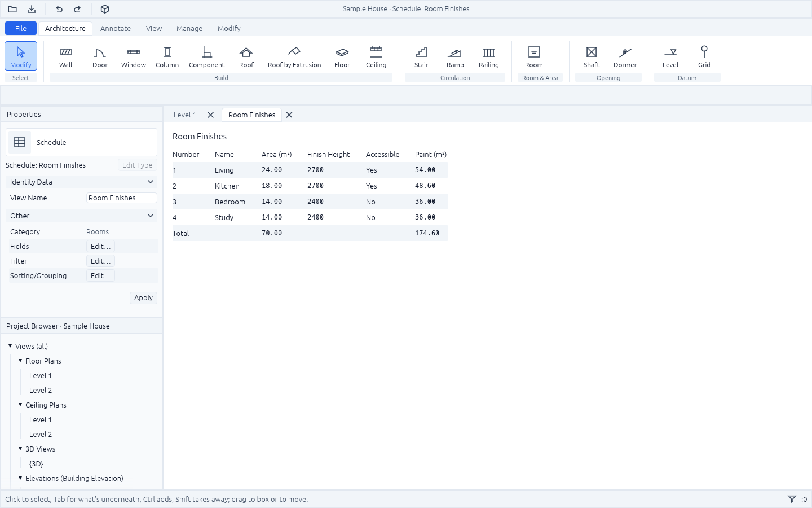Select the Column tool
812x508 pixels.
click(167, 56)
